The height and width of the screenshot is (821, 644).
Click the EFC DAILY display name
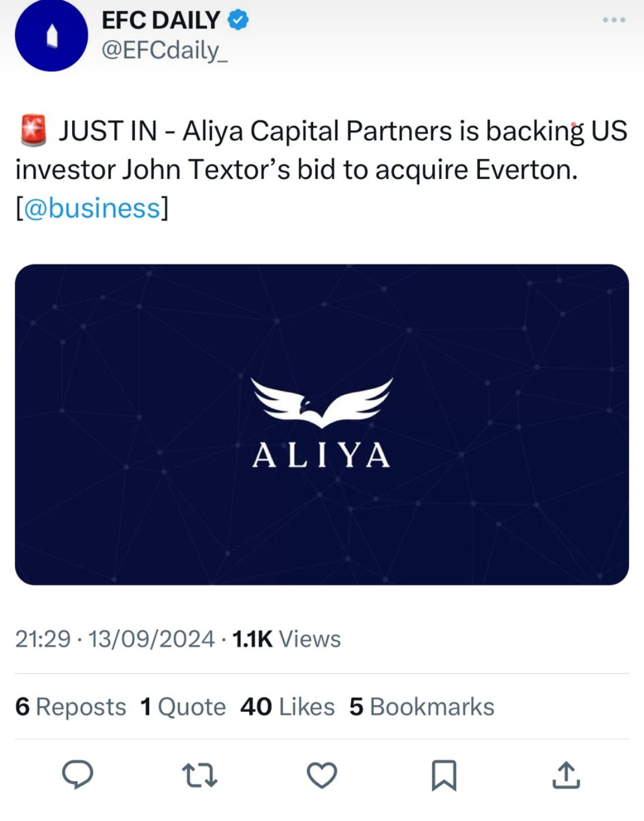pyautogui.click(x=161, y=20)
